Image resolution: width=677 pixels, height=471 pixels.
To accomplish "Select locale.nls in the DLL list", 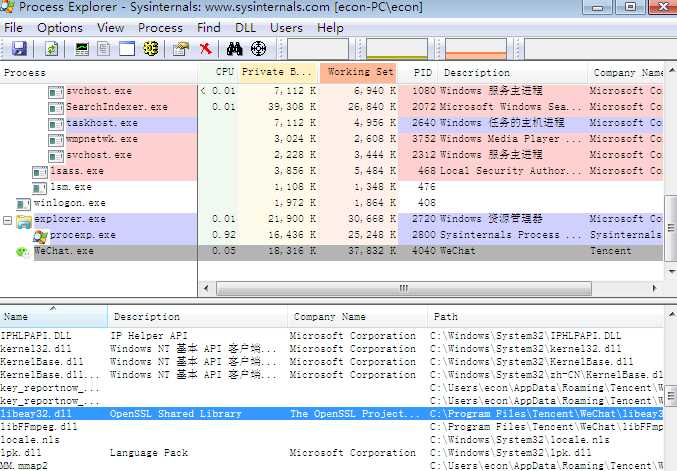I will click(x=332, y=439).
